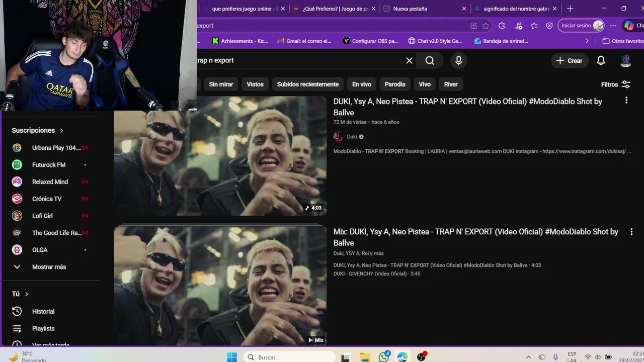Image resolution: width=644 pixels, height=362 pixels.
Task: Expand hidden bookmarks bar overflow chevron
Action: click(587, 41)
